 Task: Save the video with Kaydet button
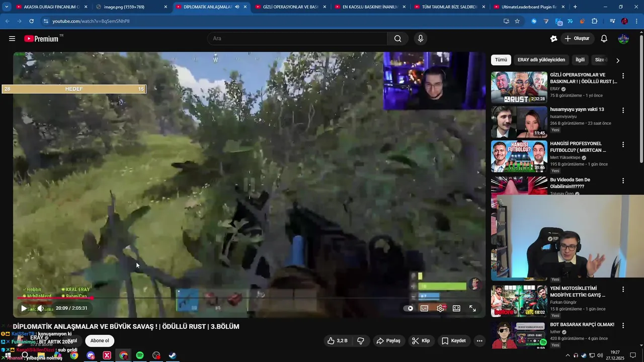click(454, 341)
